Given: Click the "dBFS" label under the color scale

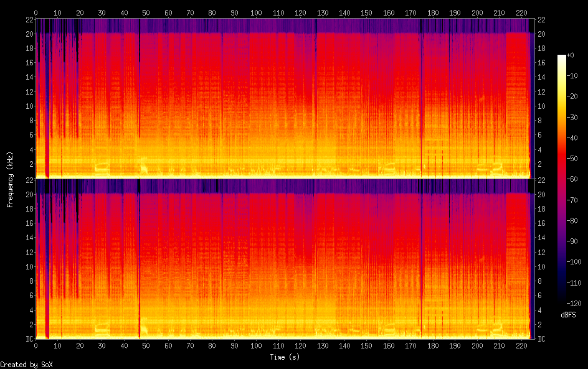Looking at the screenshot, I should click(x=568, y=315).
